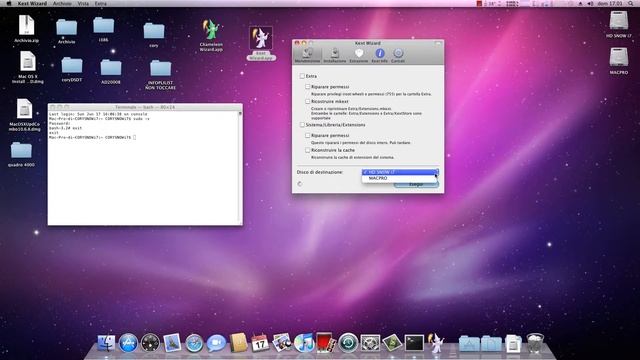Launch Safari from the Dock

194,343
